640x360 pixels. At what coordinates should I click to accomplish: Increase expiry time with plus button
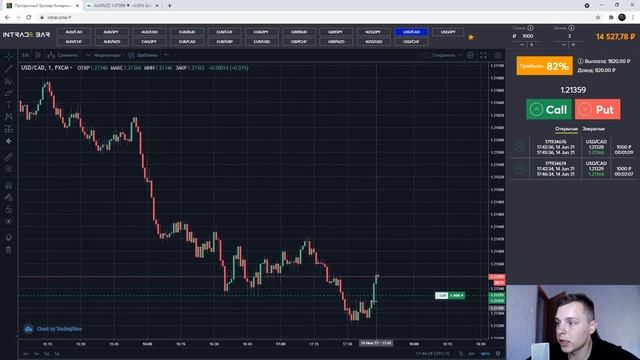(573, 44)
